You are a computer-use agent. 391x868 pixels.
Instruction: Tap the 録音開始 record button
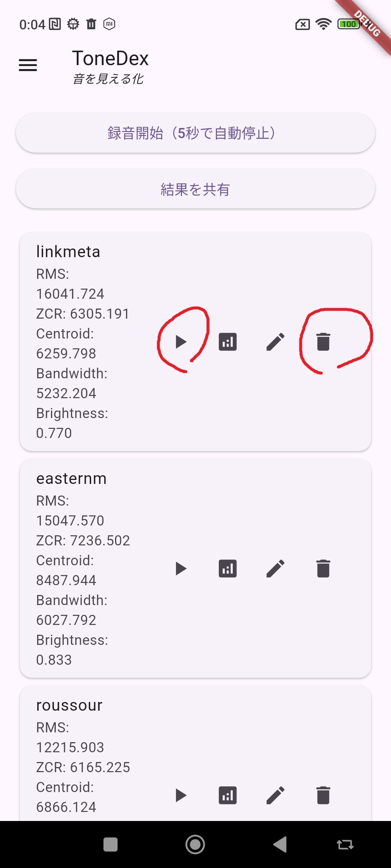195,133
